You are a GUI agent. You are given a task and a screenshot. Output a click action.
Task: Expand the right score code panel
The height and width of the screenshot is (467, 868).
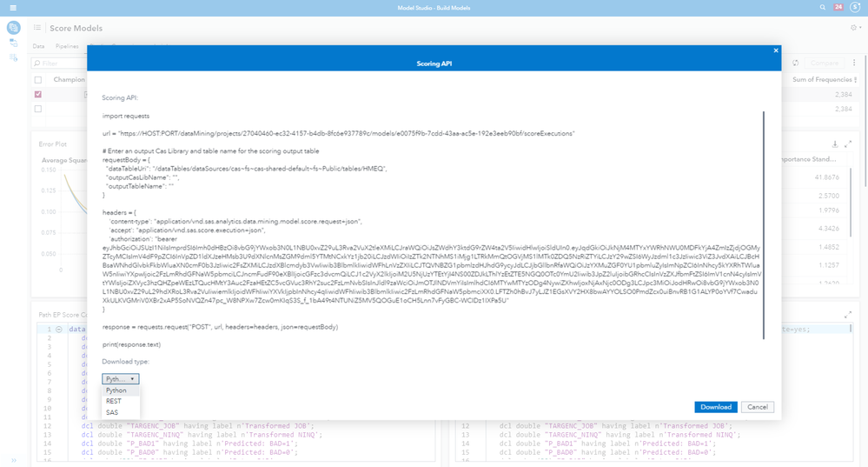(x=848, y=315)
